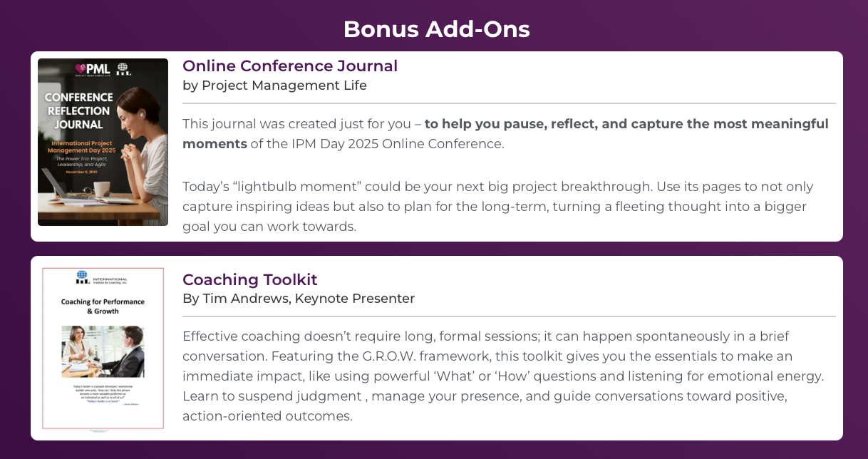Click the meeting photo inside coaching toolkit cover
This screenshot has width=868, height=459.
point(103,351)
